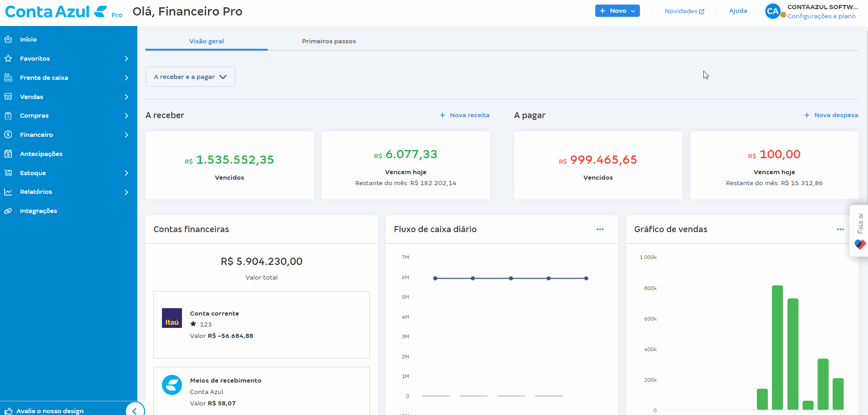Viewport: 868px width, 415px height.
Task: Expand the Vendas submenu chevron
Action: (126, 97)
